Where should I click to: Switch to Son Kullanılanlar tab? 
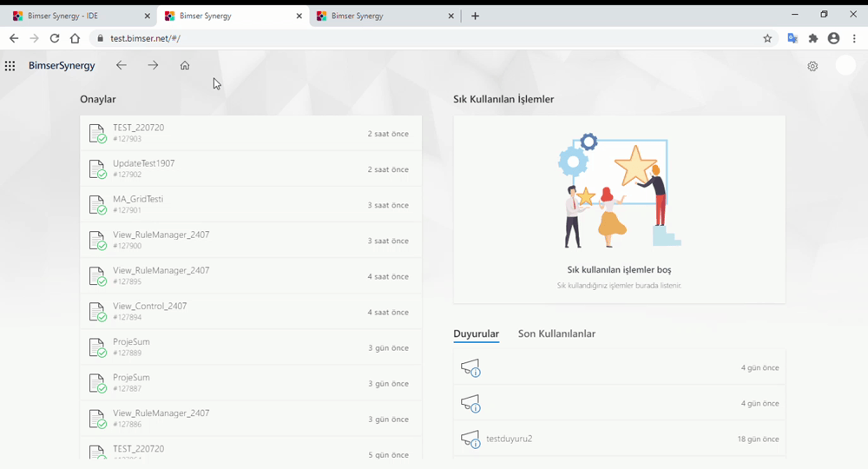pos(556,334)
